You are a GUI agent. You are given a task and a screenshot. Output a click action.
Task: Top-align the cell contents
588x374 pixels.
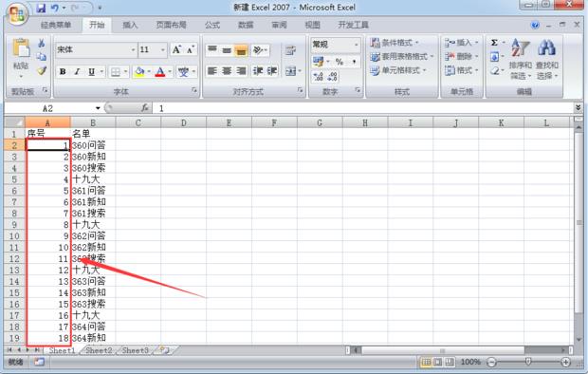pyautogui.click(x=212, y=49)
